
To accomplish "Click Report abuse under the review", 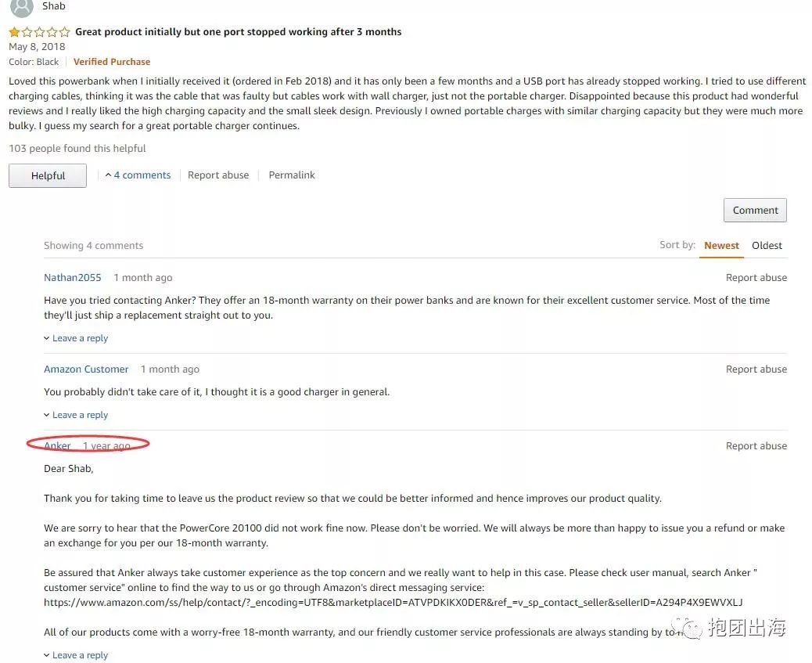I will (218, 175).
